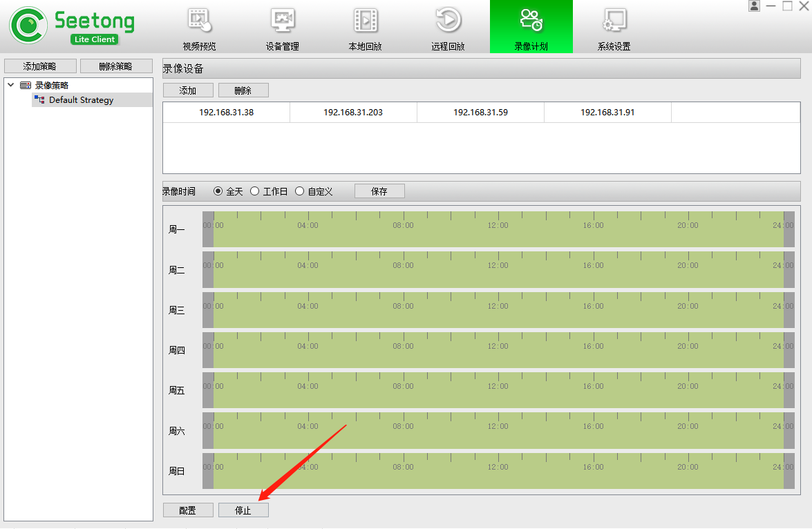This screenshot has height=529, width=812.
Task: Select the 工作日 weekday radio button
Action: [255, 191]
